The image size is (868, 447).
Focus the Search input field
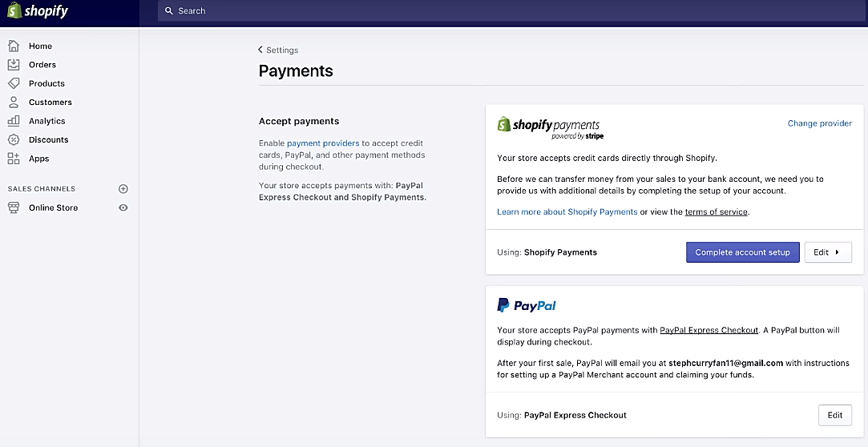coord(511,10)
